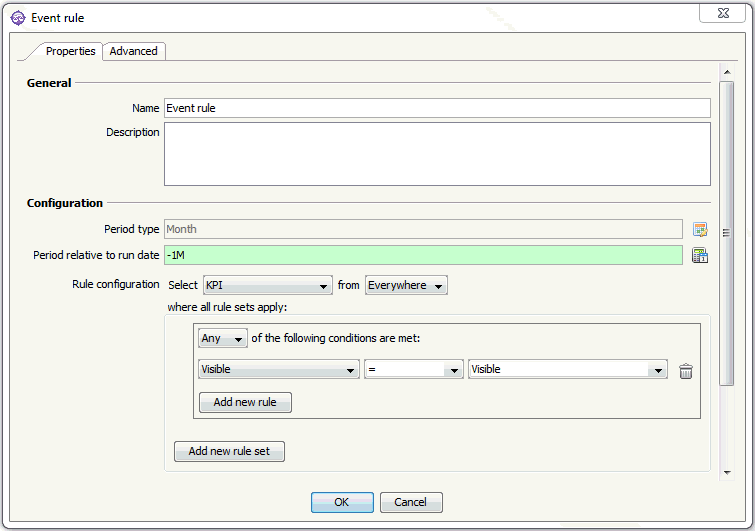Open the relative period calculator icon
Viewport: 755px width, 531px height.
pos(700,256)
